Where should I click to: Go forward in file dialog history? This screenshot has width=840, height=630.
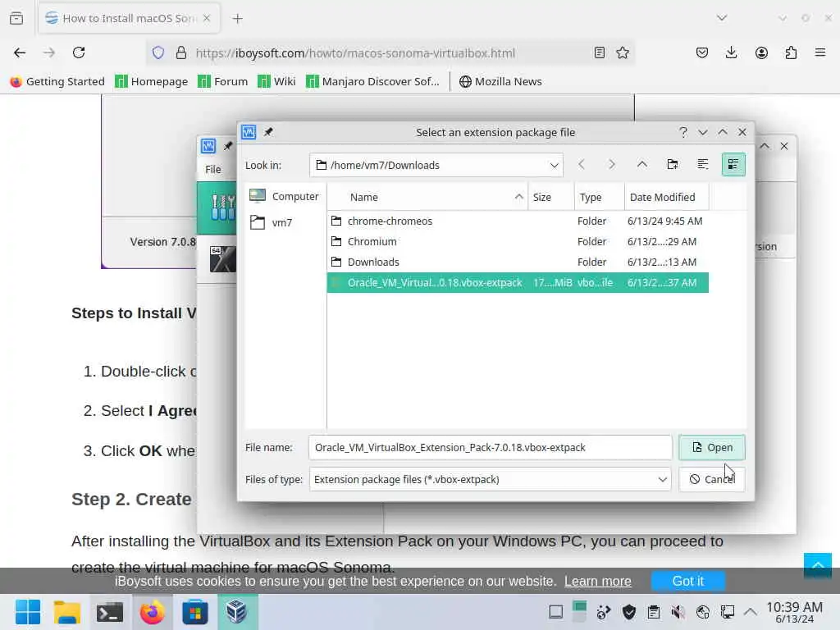coord(611,164)
